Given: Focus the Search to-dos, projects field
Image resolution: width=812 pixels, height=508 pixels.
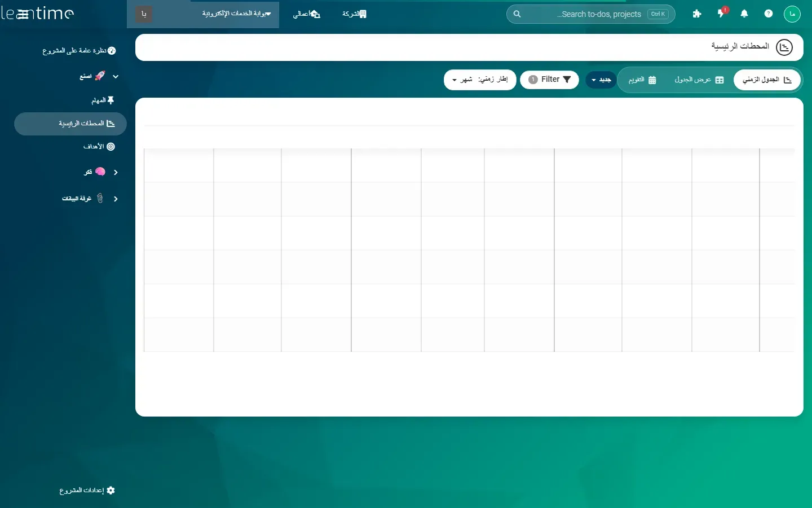Looking at the screenshot, I should 591,14.
